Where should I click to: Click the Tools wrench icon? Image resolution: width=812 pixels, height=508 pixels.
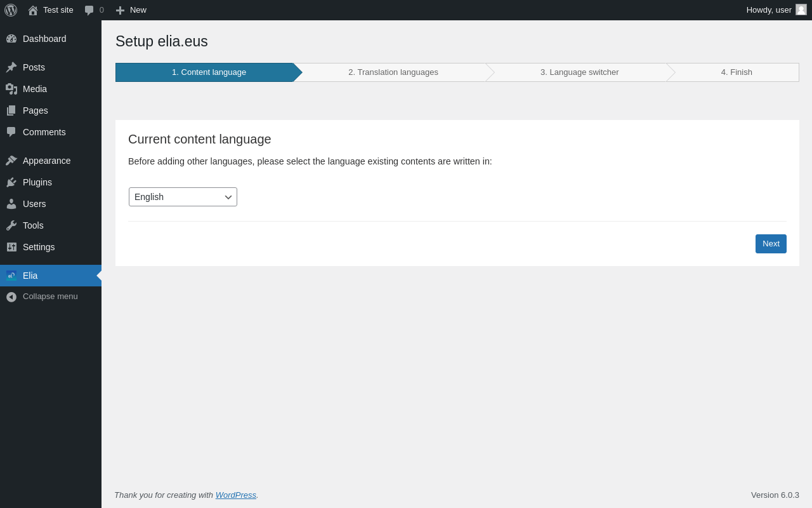(11, 225)
